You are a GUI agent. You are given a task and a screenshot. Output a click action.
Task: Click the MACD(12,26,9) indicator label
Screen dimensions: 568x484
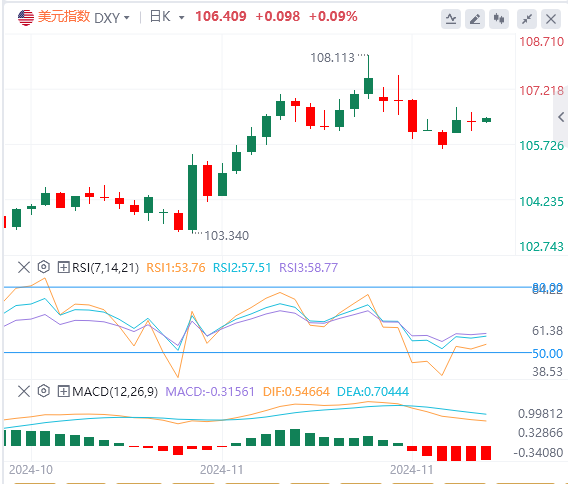115,391
